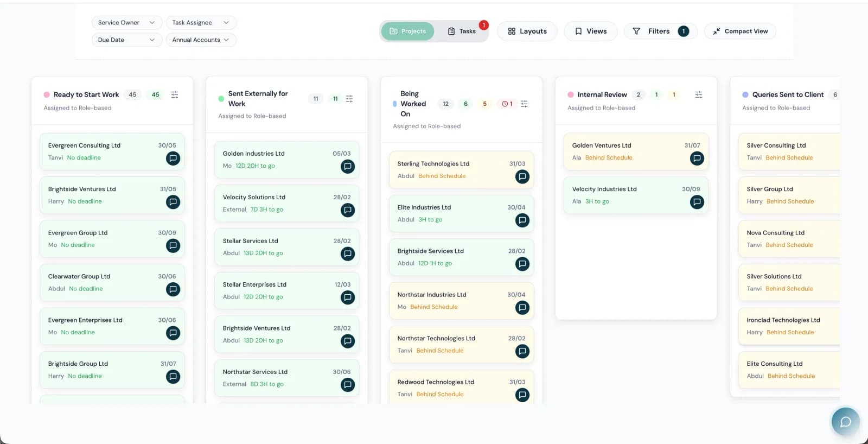
Task: Open comments on Stellar Enterprises Ltd card
Action: [x=348, y=297]
